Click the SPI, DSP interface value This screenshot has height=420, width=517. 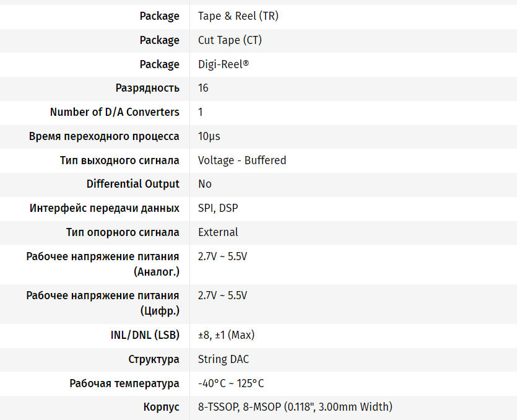217,208
